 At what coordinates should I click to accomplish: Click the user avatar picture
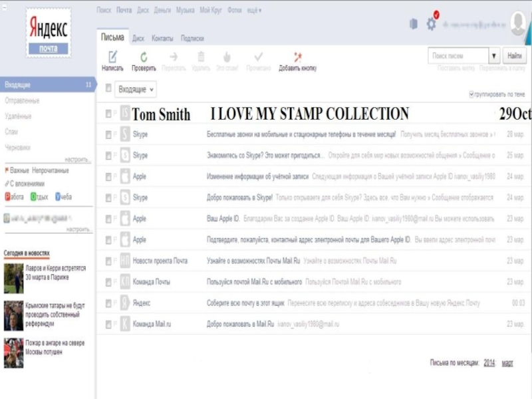click(x=518, y=23)
